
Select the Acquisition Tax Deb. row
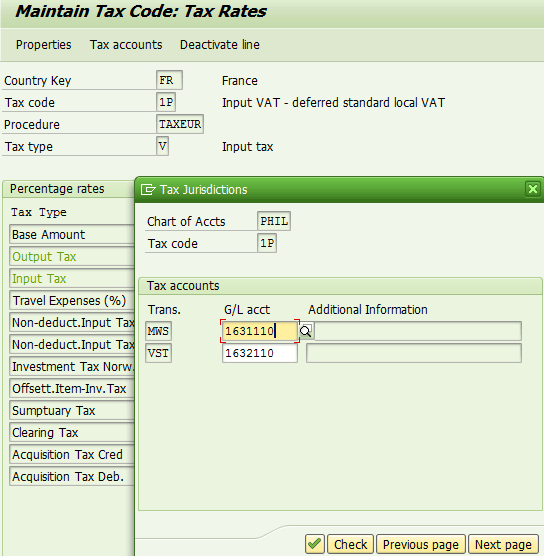pyautogui.click(x=72, y=476)
